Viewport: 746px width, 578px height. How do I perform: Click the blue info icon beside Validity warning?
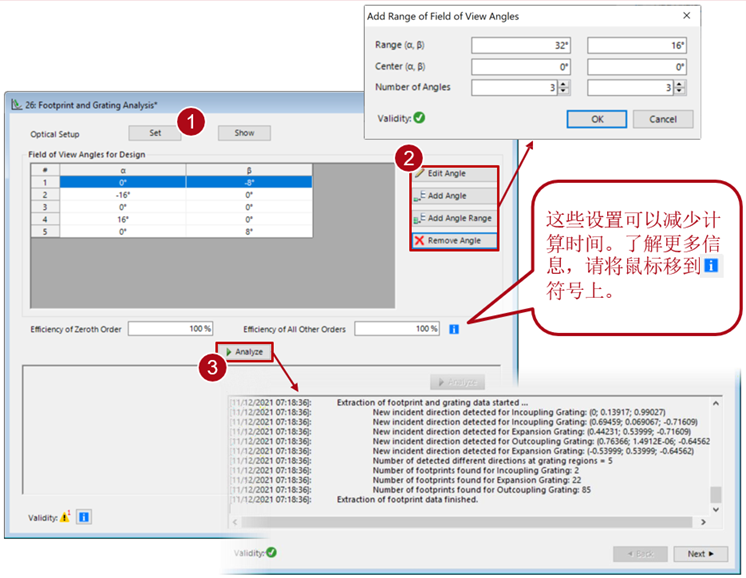84,517
